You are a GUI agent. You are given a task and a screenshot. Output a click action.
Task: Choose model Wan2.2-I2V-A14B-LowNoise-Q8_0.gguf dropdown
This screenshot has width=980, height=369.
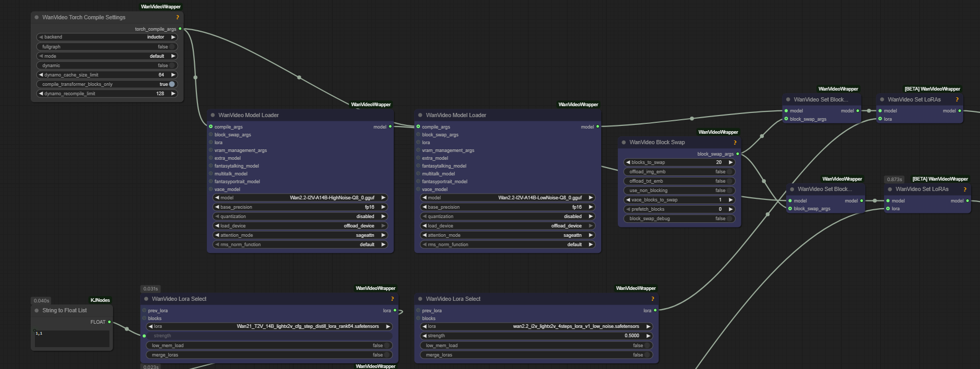click(508, 197)
